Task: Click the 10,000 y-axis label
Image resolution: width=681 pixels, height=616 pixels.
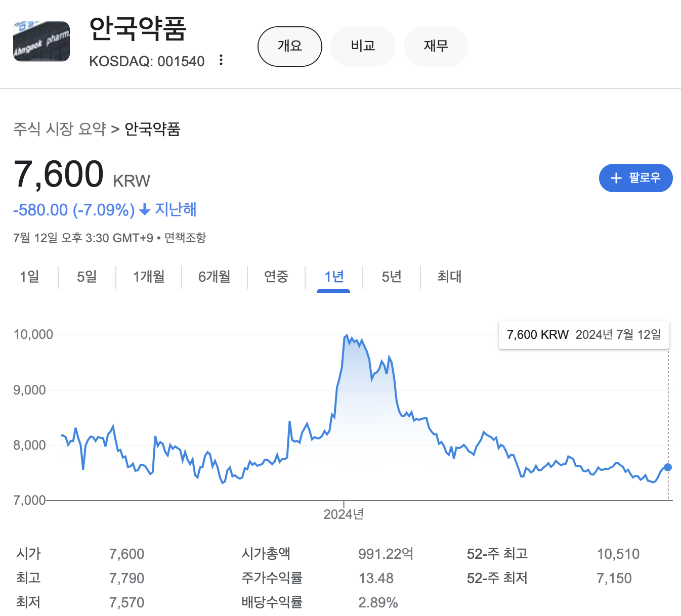Action: [33, 334]
